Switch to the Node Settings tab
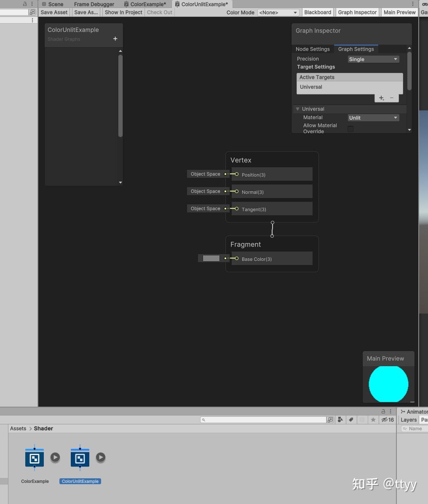The height and width of the screenshot is (504, 428). click(313, 49)
